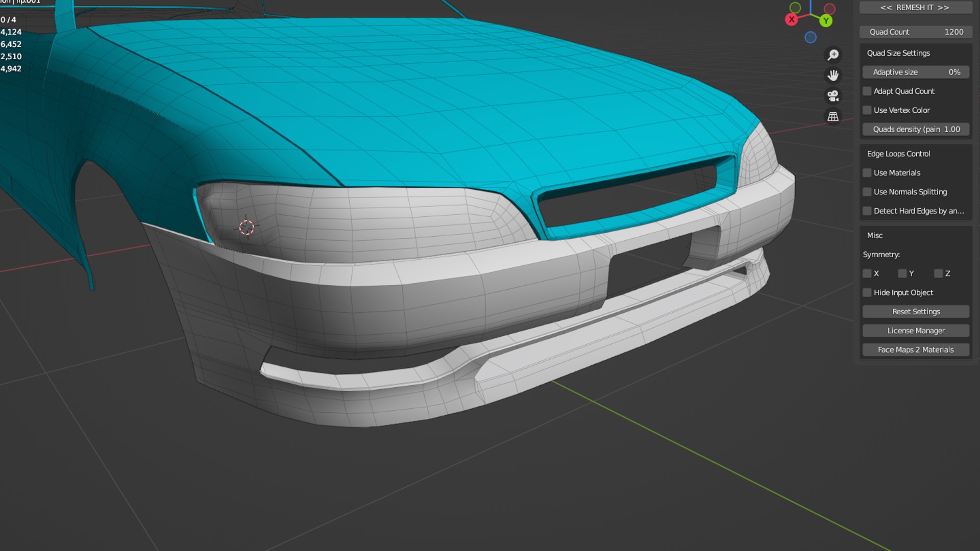Click the Adaptive size slider
This screenshot has width=980, height=551.
(916, 72)
